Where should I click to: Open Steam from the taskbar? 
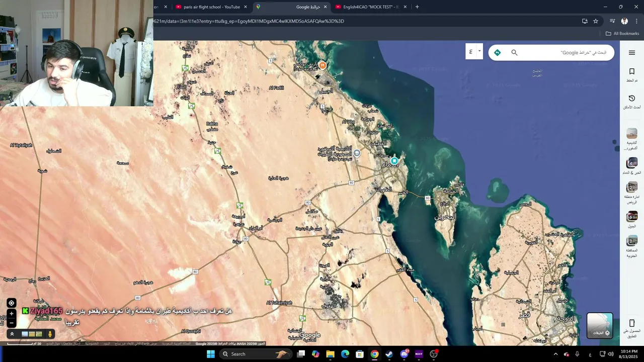point(389,354)
